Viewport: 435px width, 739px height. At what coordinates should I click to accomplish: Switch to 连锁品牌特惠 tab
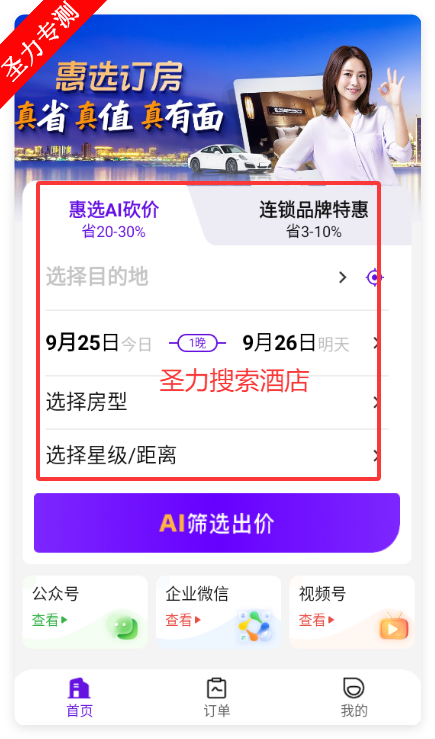(313, 218)
